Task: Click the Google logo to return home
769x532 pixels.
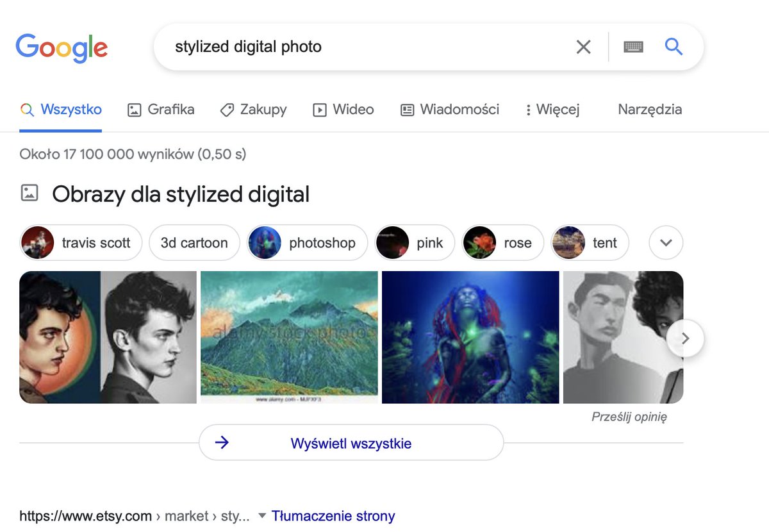Action: pos(62,47)
